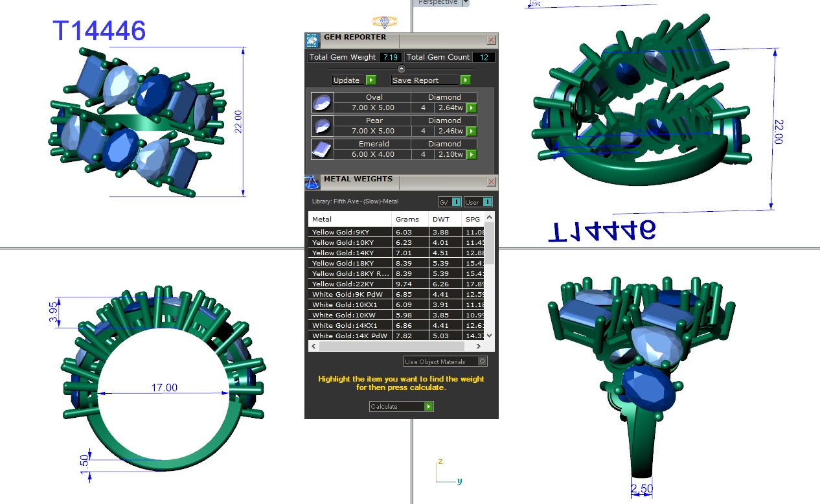The height and width of the screenshot is (504, 820).
Task: Click the Pear gem shape icon
Action: tap(322, 126)
